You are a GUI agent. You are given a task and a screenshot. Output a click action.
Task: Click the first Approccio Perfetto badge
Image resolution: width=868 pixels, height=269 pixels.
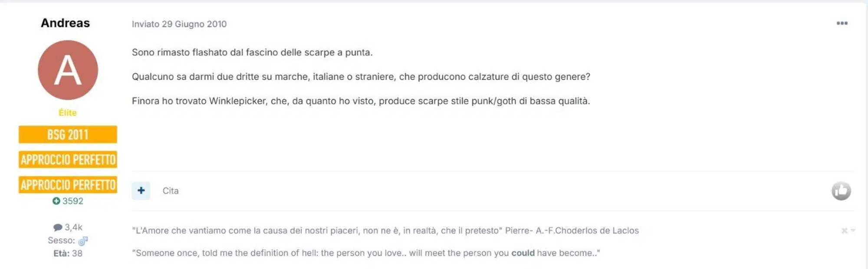[68, 159]
